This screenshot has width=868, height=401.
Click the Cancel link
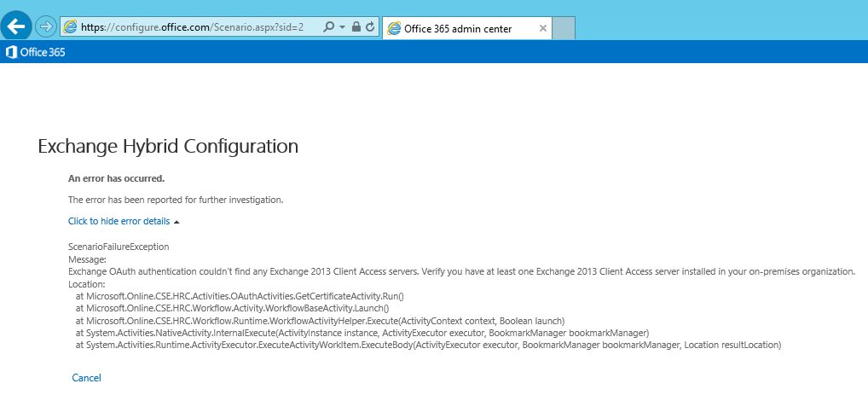(x=86, y=378)
